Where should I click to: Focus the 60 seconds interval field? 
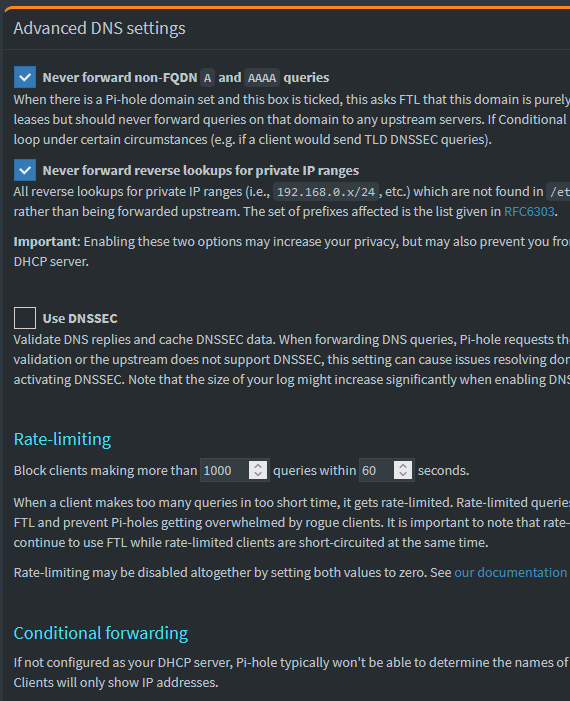377,470
